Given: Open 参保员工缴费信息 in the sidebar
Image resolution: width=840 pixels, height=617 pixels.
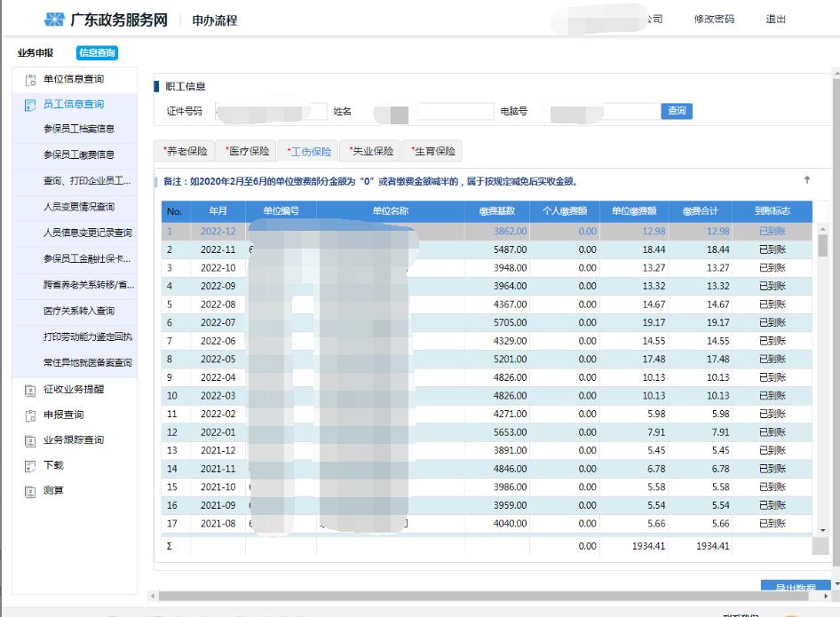Looking at the screenshot, I should [x=79, y=154].
